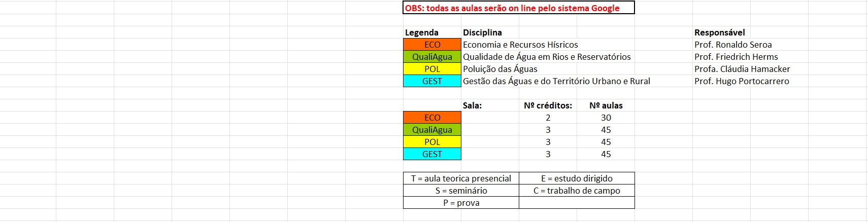This screenshot has width=868, height=222.
Task: Select the red OBS online classes note cell
Action: pyautogui.click(x=519, y=8)
